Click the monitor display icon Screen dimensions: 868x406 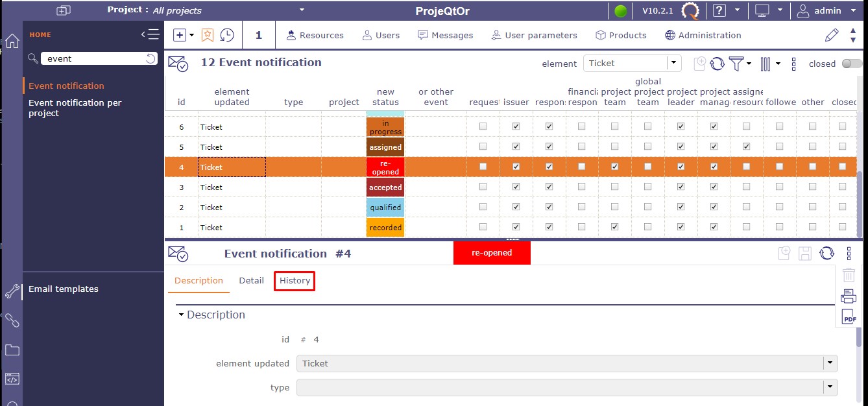pyautogui.click(x=762, y=10)
